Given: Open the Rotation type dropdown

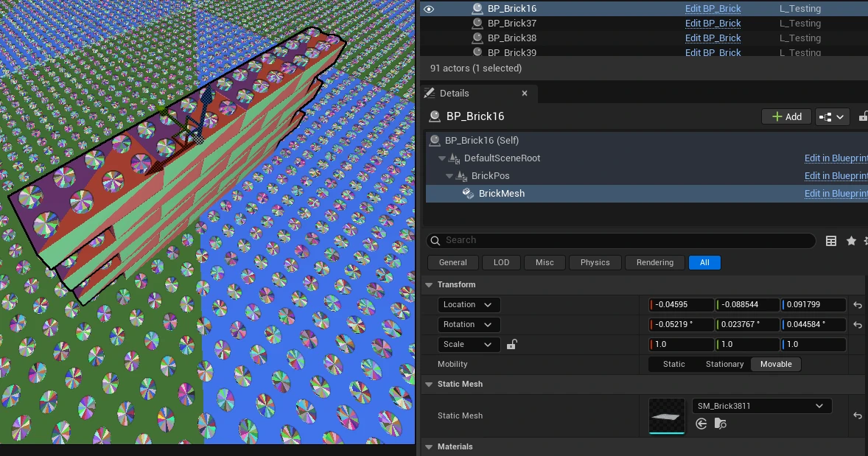Looking at the screenshot, I should [x=469, y=324].
